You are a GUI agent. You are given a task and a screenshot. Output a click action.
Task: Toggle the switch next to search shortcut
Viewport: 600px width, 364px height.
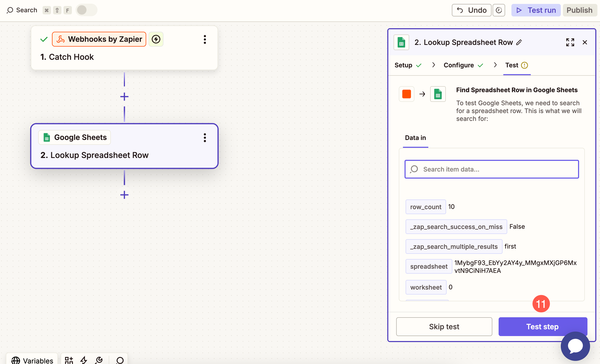[x=86, y=10]
